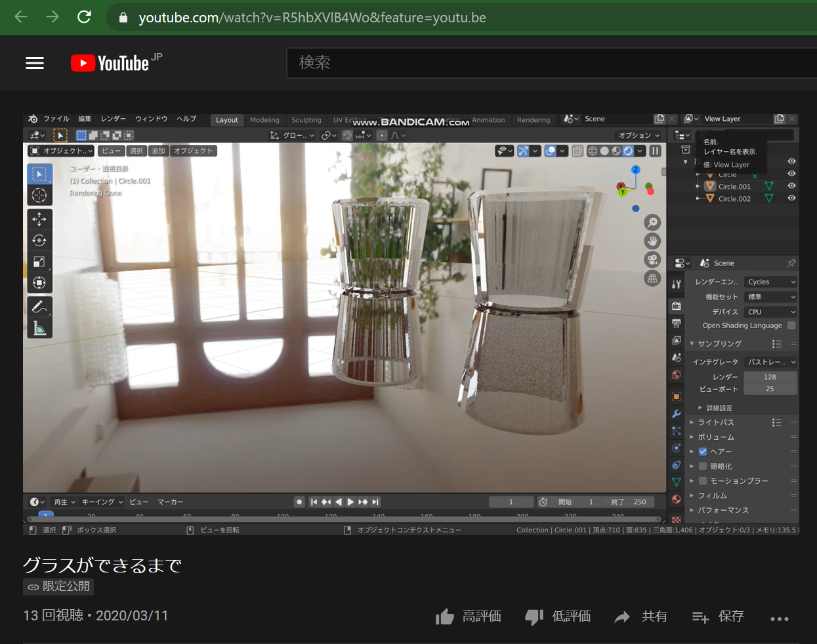Open the ファイル menu in Blender
817x644 pixels.
coord(56,119)
